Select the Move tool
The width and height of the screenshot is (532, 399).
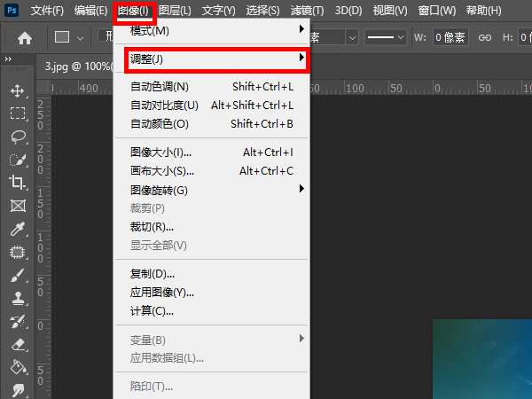pos(17,90)
